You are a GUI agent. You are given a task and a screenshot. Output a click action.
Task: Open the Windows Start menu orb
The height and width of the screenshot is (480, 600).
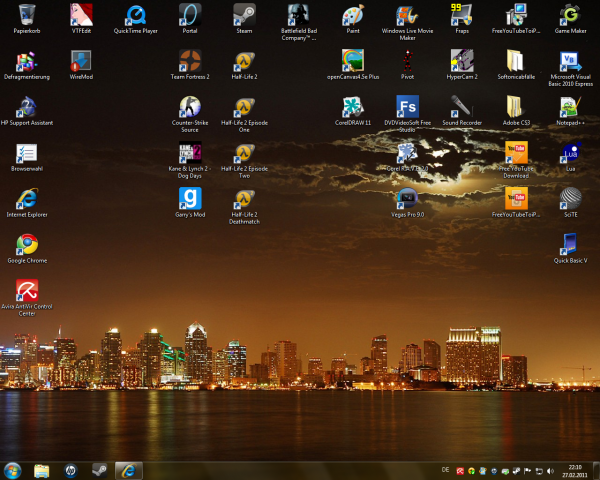(x=13, y=470)
